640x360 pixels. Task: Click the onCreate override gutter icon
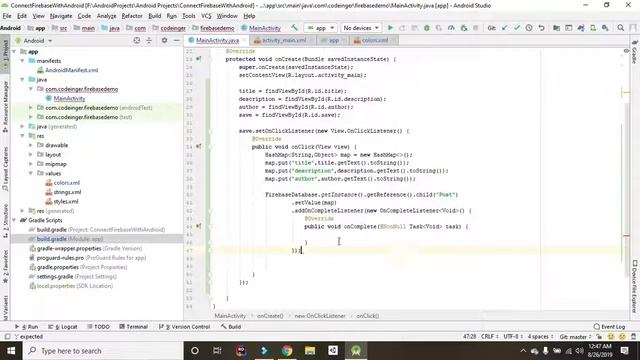point(198,59)
